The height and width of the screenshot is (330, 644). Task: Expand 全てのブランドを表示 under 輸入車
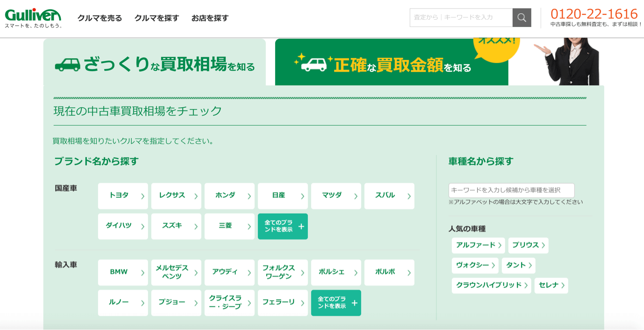point(336,303)
